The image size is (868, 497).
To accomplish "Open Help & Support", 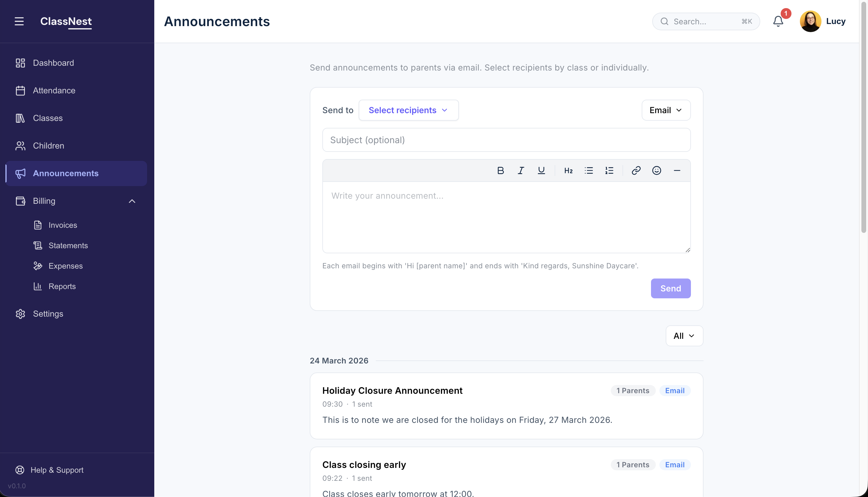I will (x=50, y=470).
